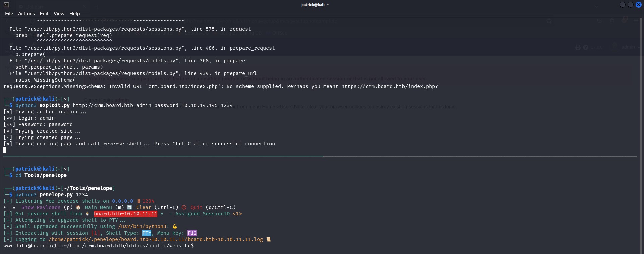
Task: Click the penguin icon before board.htb
Action: tap(87, 214)
